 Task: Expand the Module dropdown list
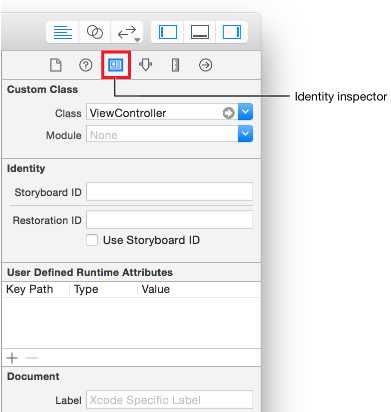(x=245, y=134)
